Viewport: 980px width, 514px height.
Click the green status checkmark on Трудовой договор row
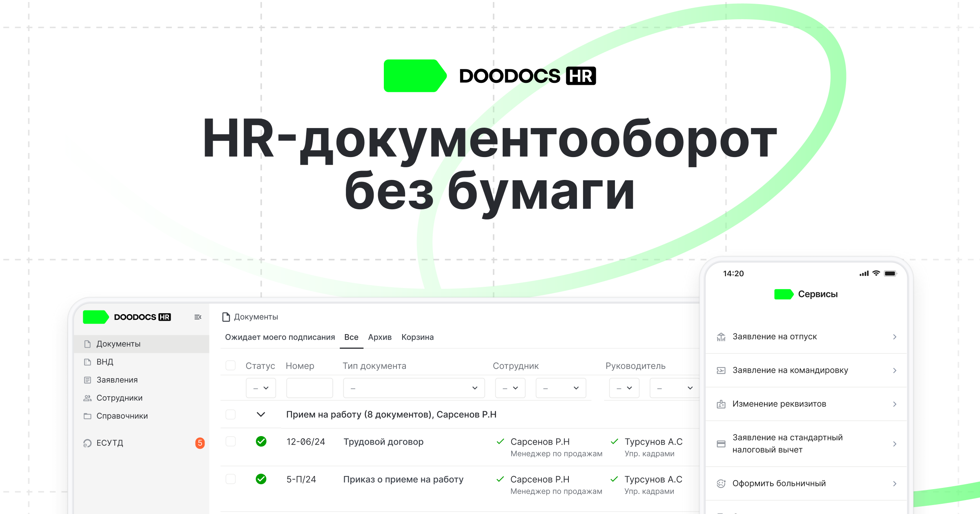[x=261, y=441]
